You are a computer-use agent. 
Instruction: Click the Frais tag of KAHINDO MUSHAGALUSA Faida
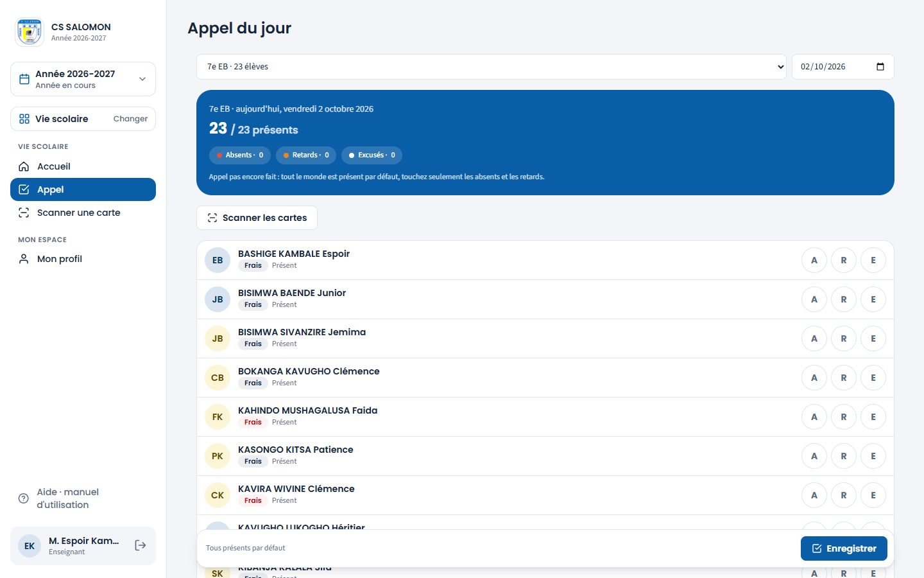click(253, 422)
